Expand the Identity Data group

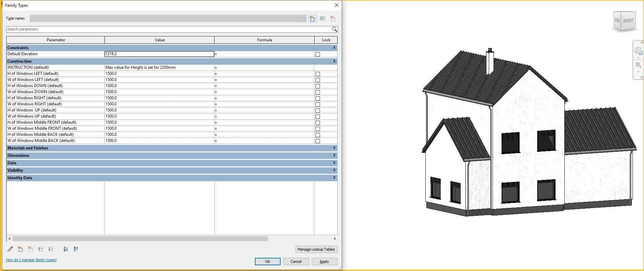(334, 178)
